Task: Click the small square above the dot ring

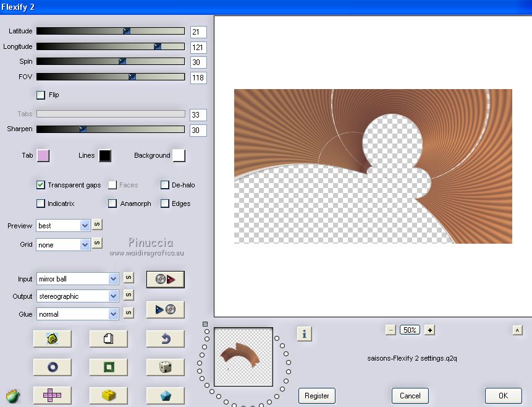Action: 205,324
